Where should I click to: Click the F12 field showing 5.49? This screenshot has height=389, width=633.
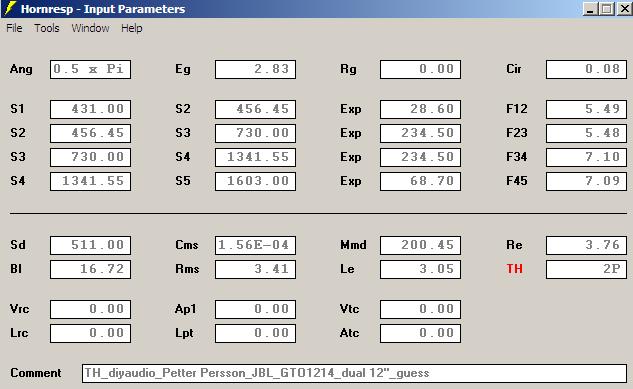click(586, 109)
